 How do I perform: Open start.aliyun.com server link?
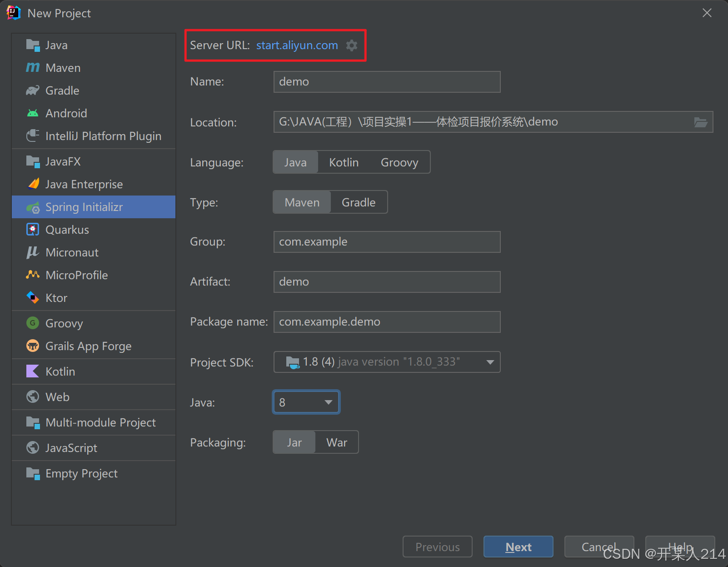297,45
